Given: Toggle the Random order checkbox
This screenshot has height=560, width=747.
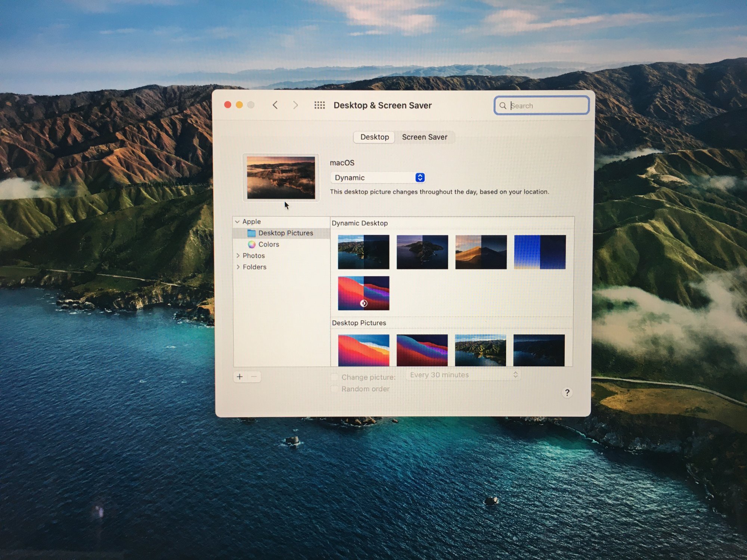Looking at the screenshot, I should point(335,389).
